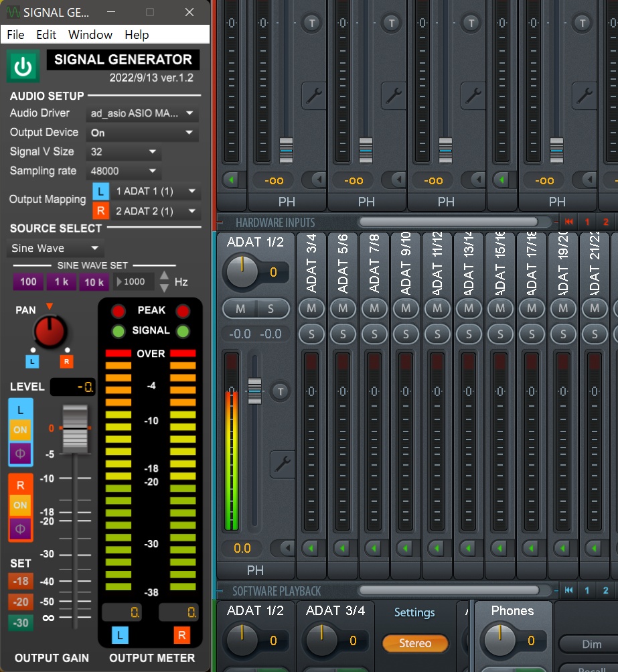Click the 1000 Hz frequency input field
The width and height of the screenshot is (618, 672).
(x=134, y=282)
